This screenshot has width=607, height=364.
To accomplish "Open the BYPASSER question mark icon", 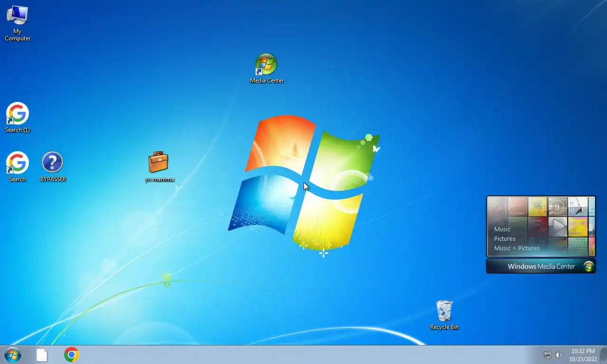I will tap(53, 167).
